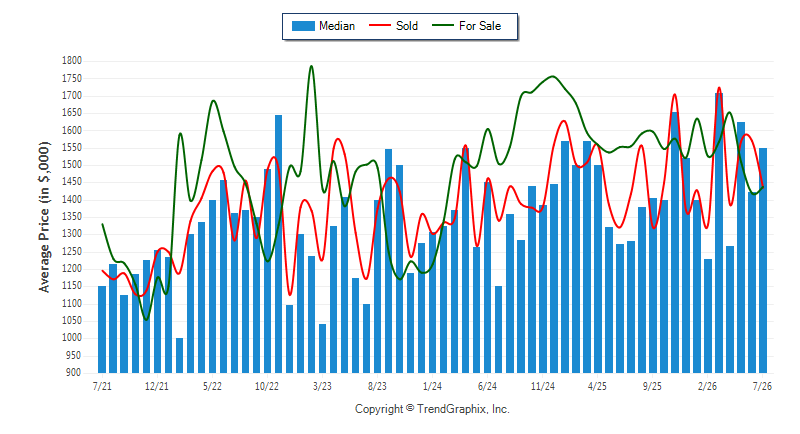This screenshot has height=434, width=800.
Task: Click the Average Price axis title
Action: 44,217
